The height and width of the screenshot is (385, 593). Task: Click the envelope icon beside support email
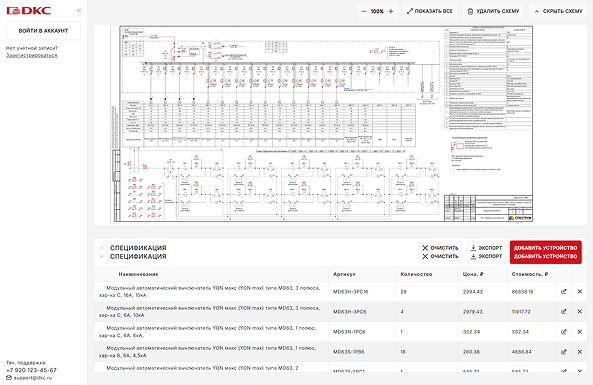(x=9, y=378)
